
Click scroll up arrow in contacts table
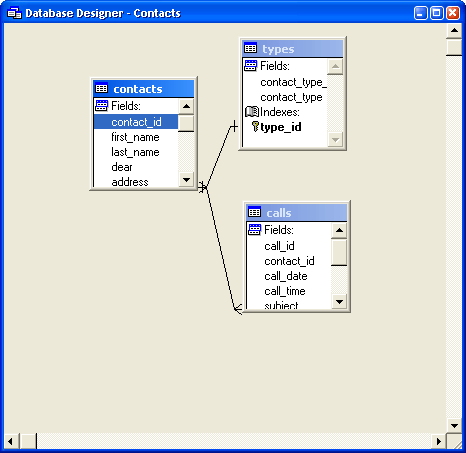coord(186,106)
